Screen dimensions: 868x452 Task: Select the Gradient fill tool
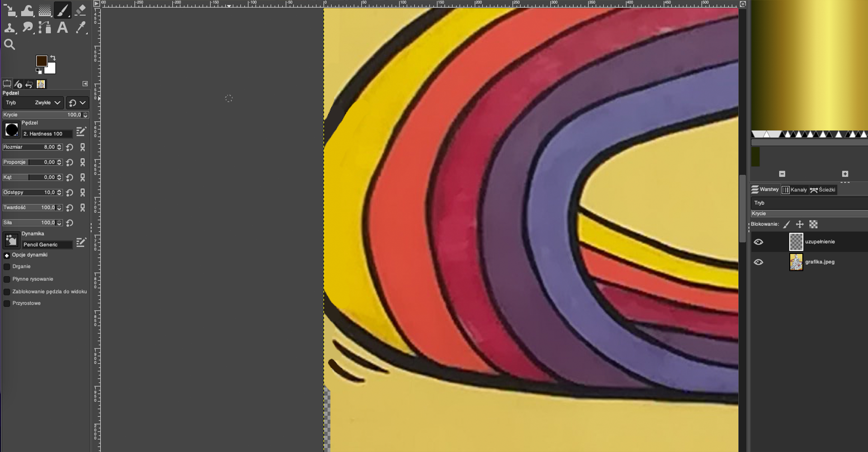point(45,10)
